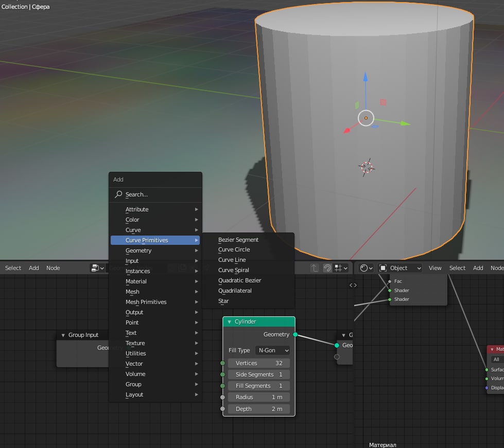Open the Geometry submenu
The image size is (504, 448).
click(x=155, y=250)
